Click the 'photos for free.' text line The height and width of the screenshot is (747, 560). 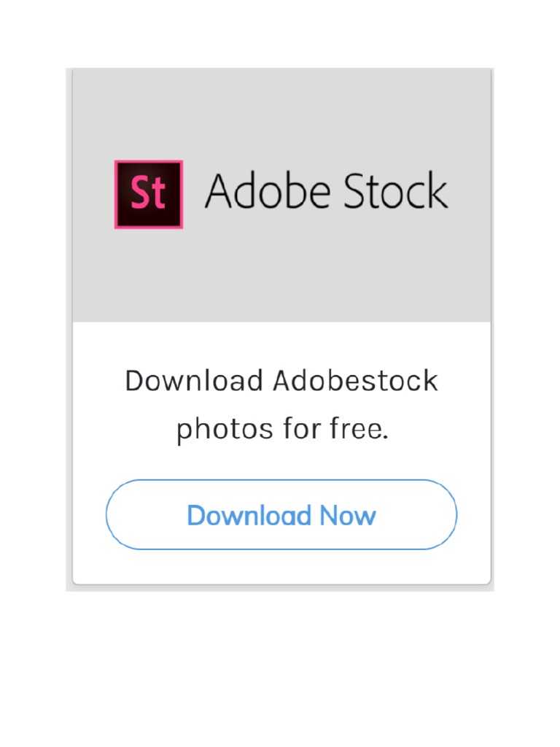282,429
